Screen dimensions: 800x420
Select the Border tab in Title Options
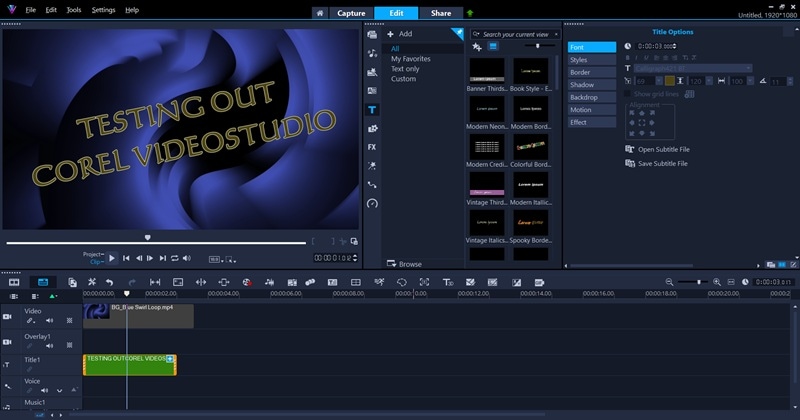(592, 72)
